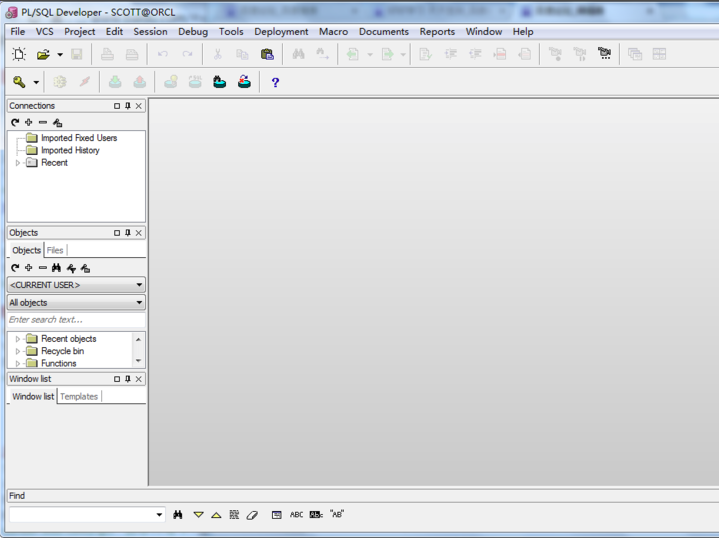
Task: Close the Connections panel
Action: pos(138,106)
